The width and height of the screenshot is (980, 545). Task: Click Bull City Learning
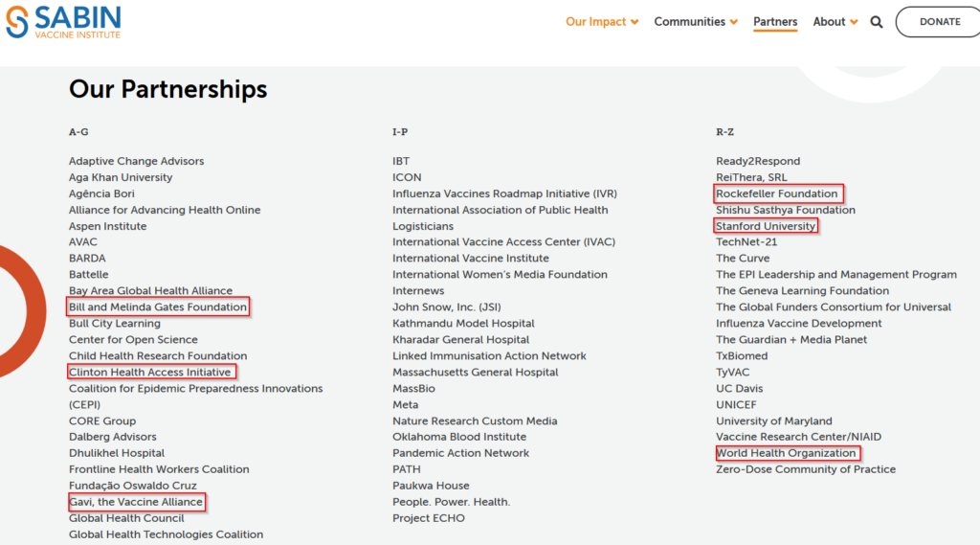tap(115, 323)
